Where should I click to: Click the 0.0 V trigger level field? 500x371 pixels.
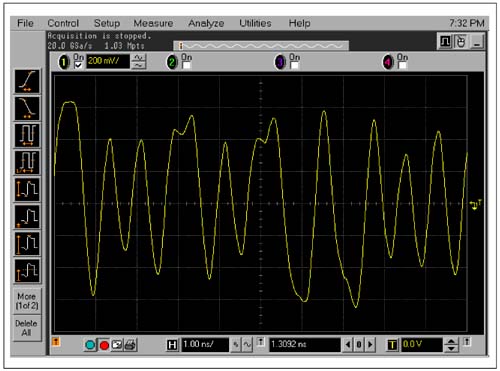[x=422, y=345]
